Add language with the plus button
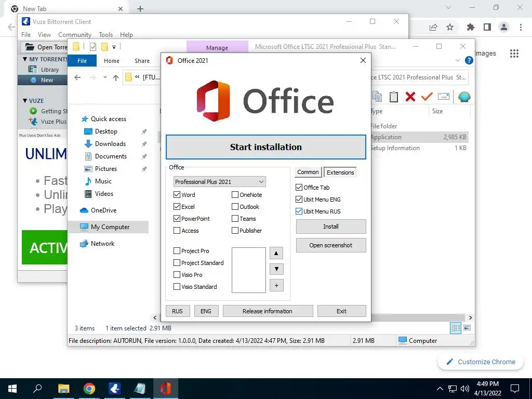The image size is (532, 399). point(276,286)
